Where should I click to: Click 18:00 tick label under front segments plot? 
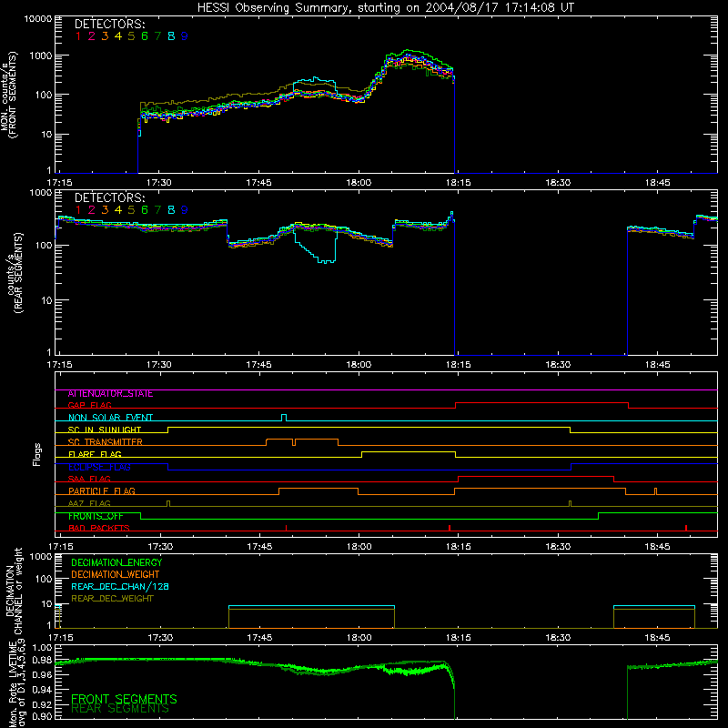click(359, 183)
